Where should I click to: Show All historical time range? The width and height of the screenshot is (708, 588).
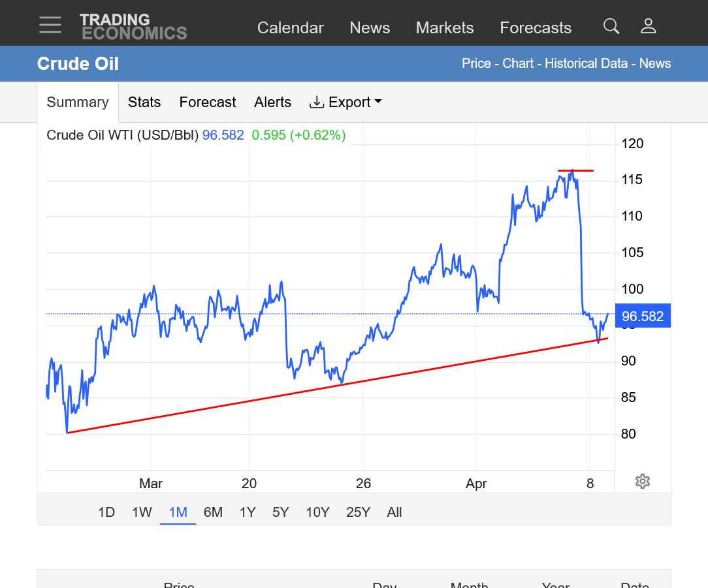click(394, 512)
